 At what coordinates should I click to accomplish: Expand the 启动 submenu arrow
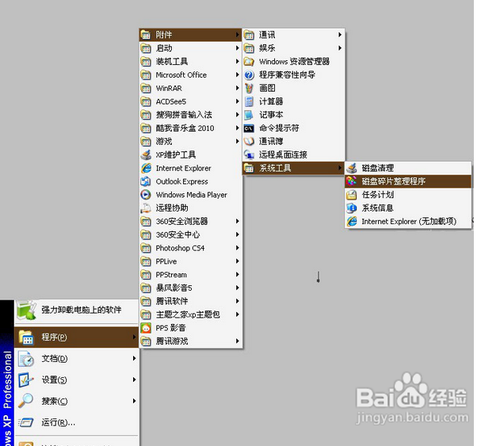(237, 48)
